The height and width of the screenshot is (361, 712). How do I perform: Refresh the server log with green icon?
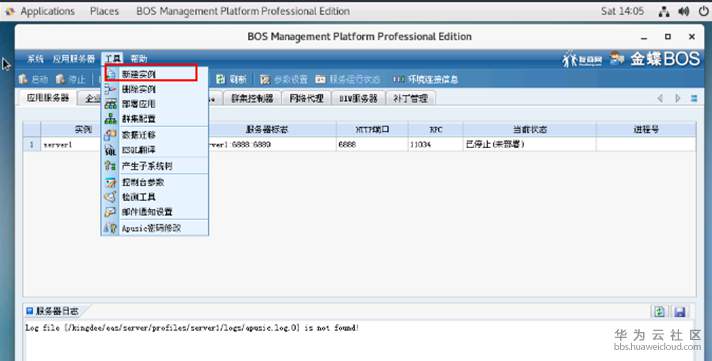coord(659,311)
